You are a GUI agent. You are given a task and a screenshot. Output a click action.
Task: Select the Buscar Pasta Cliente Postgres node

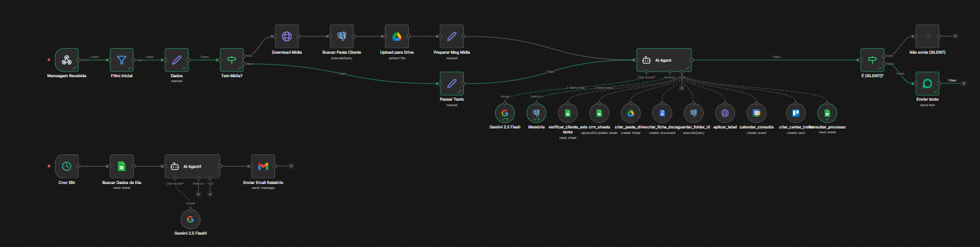[342, 36]
